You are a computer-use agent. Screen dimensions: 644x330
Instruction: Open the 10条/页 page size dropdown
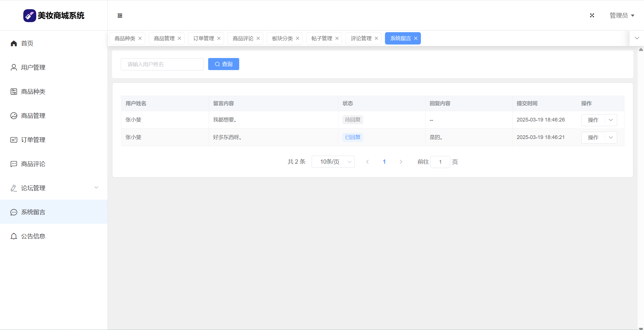pyautogui.click(x=333, y=162)
